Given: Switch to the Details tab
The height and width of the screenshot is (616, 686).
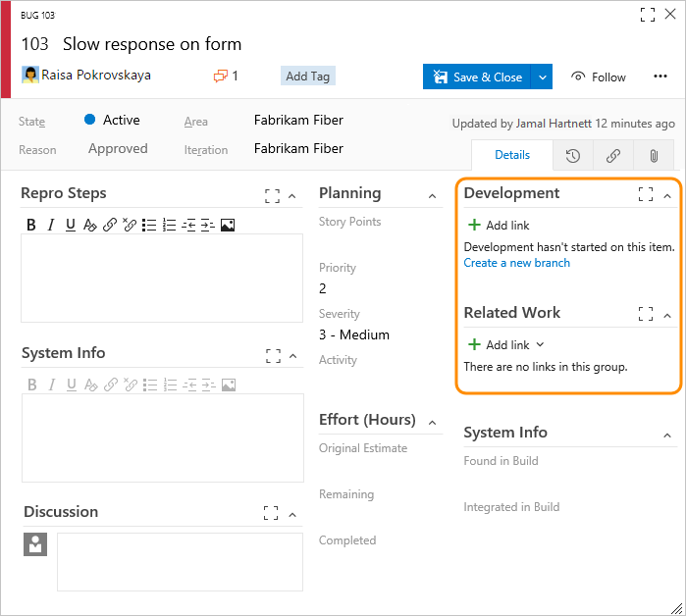Looking at the screenshot, I should tap(511, 155).
